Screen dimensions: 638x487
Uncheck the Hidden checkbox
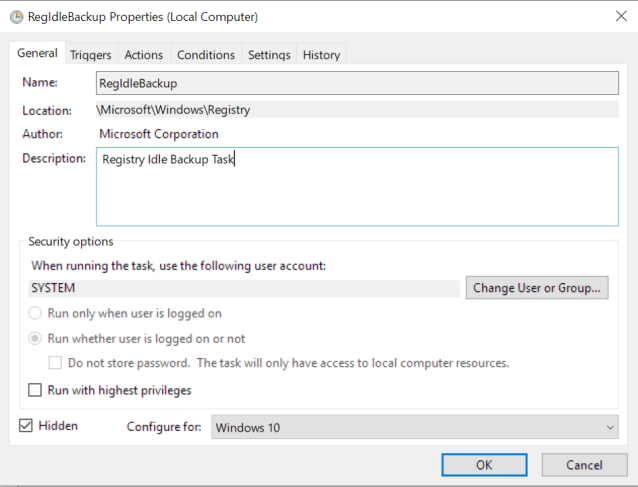click(x=26, y=426)
